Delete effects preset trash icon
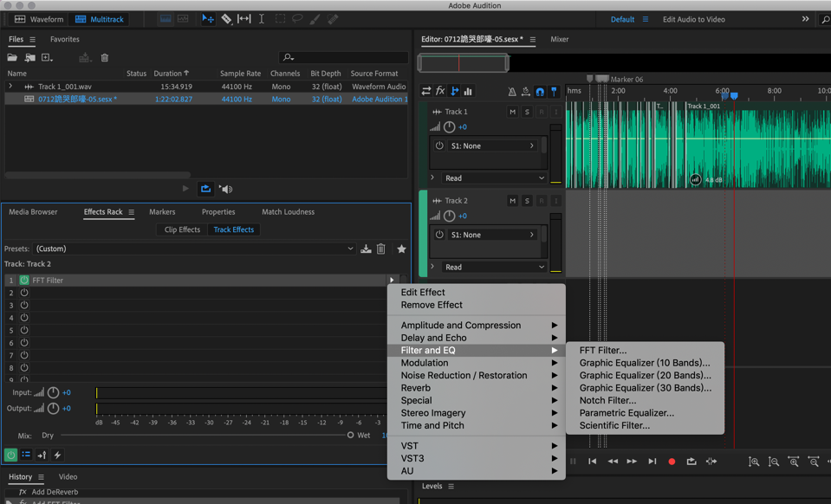The image size is (831, 504). (380, 249)
